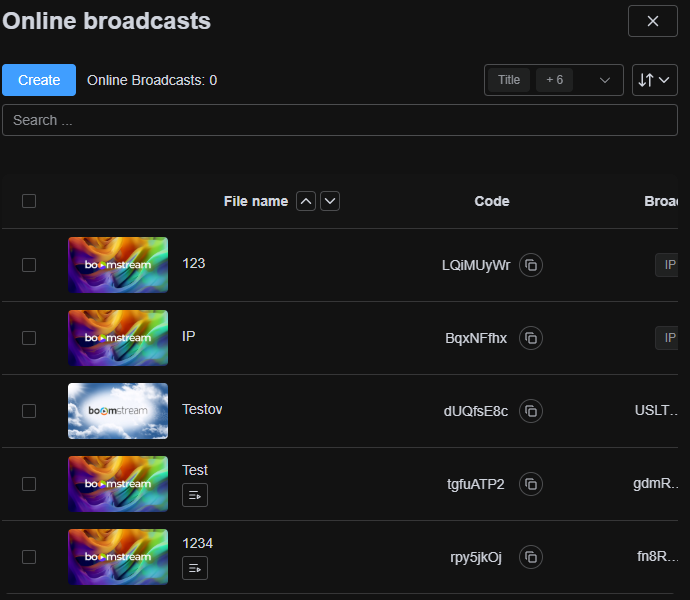Image resolution: width=690 pixels, height=600 pixels.
Task: Click the + 6 columns tag
Action: coord(554,80)
